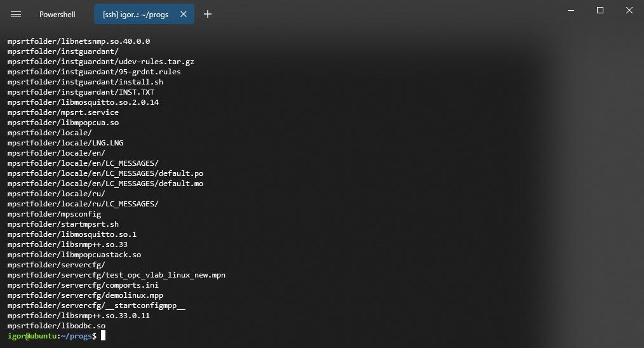Close the ssh igor tab

[184, 15]
